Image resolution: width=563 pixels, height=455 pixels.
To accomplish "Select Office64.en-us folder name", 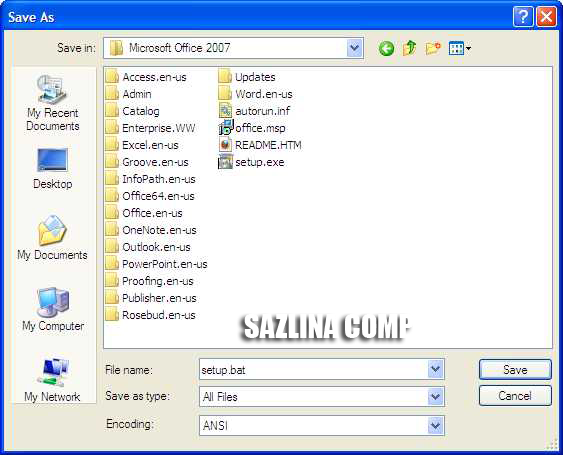I will click(158, 196).
